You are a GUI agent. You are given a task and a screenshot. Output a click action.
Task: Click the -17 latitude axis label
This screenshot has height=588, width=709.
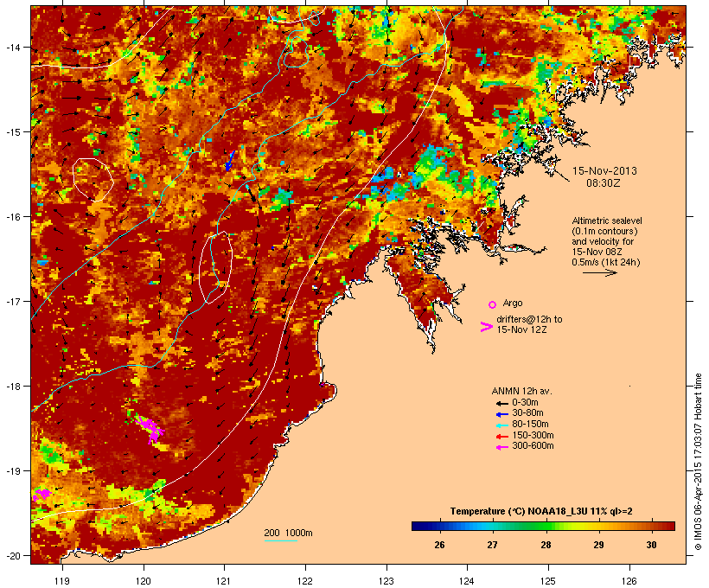pyautogui.click(x=12, y=301)
